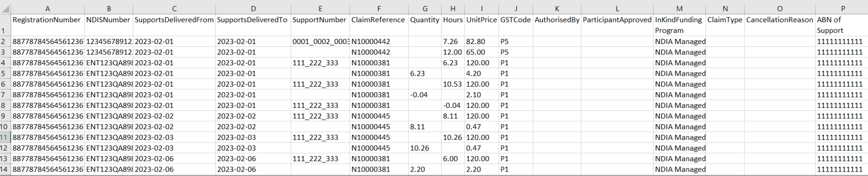Select column D header

point(253,9)
